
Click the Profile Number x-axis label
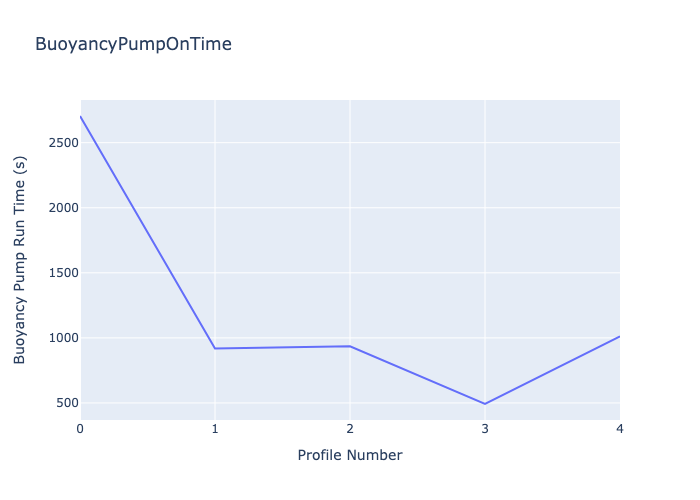[350, 455]
